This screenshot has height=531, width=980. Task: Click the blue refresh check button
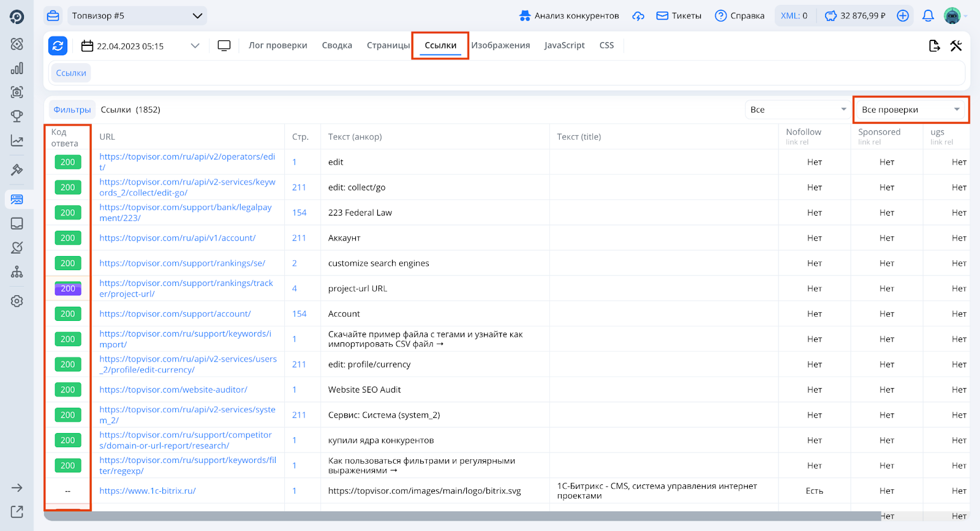click(58, 45)
